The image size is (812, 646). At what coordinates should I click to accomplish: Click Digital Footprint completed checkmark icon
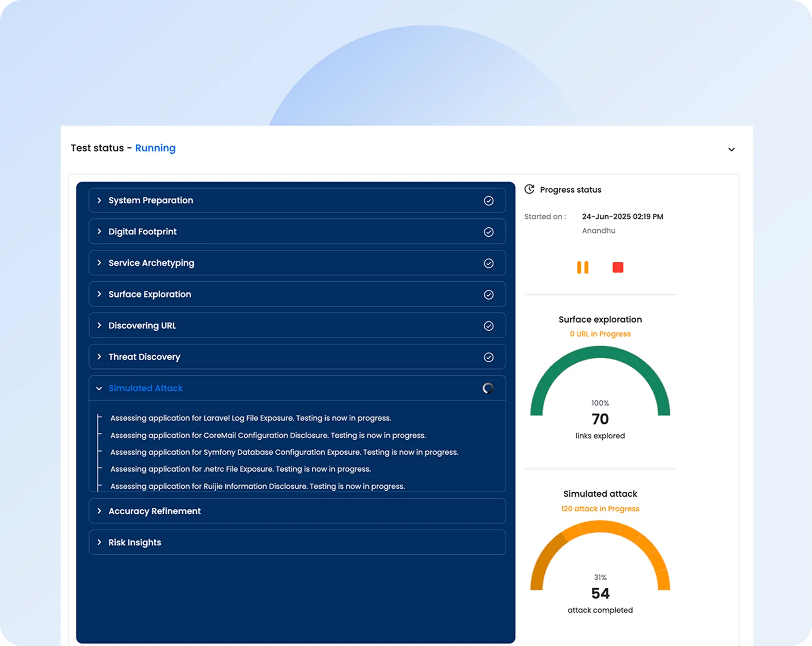pyautogui.click(x=488, y=232)
